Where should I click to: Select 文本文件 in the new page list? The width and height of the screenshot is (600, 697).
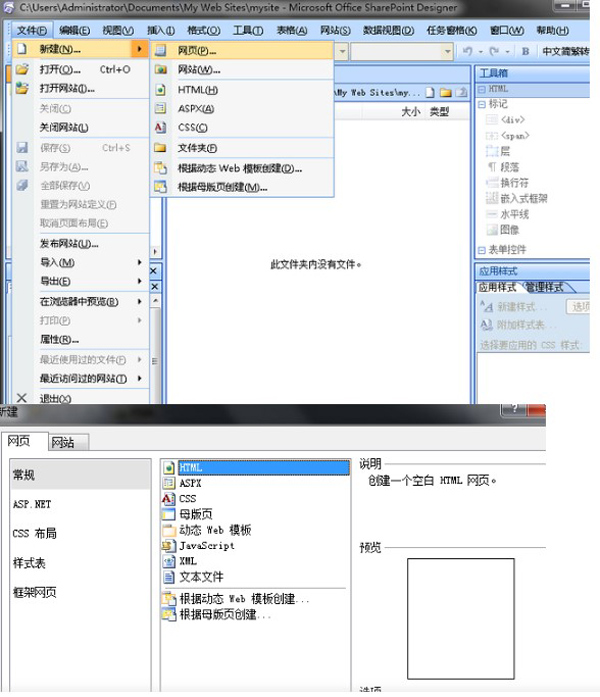(x=200, y=577)
